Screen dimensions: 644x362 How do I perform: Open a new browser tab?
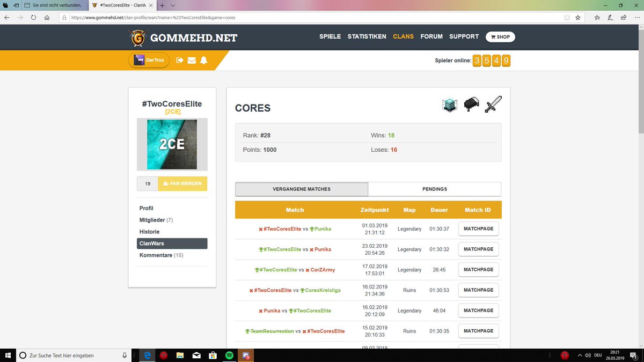tap(162, 5)
